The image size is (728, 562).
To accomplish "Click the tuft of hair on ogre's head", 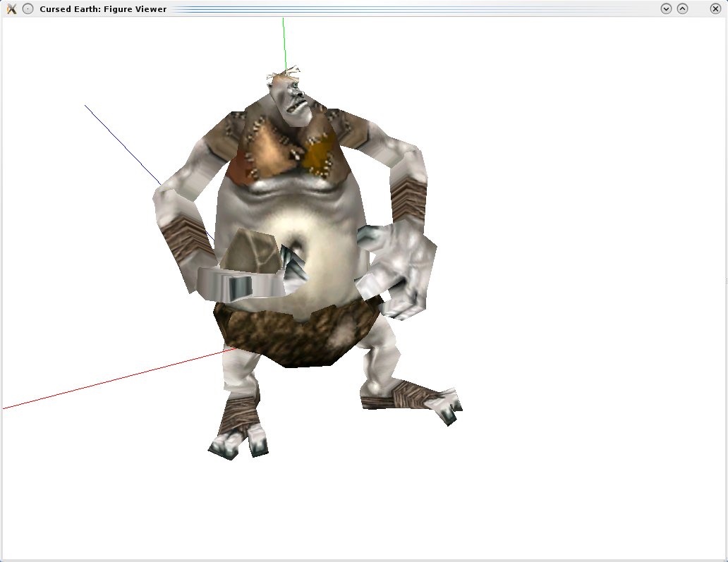I will point(286,72).
